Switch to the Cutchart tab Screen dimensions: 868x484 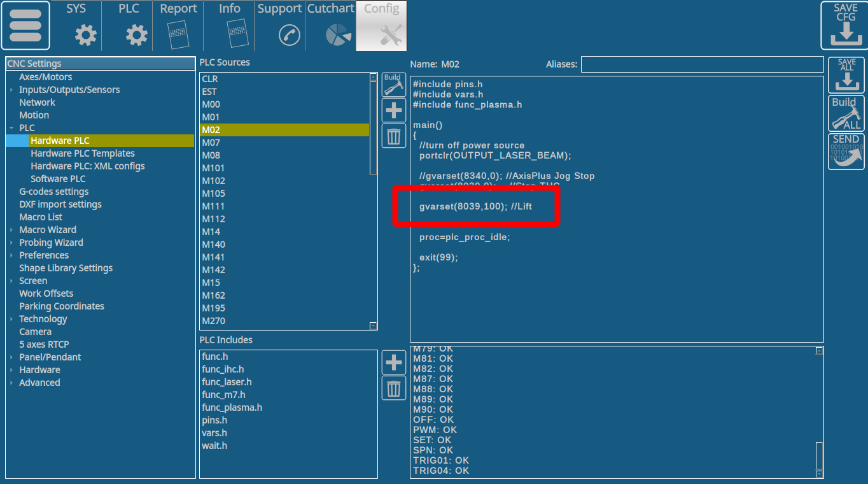330,25
